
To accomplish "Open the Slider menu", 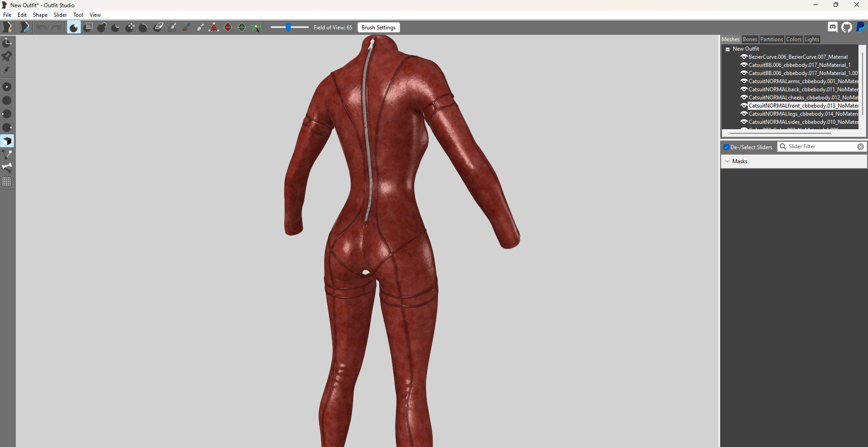I will [x=60, y=15].
